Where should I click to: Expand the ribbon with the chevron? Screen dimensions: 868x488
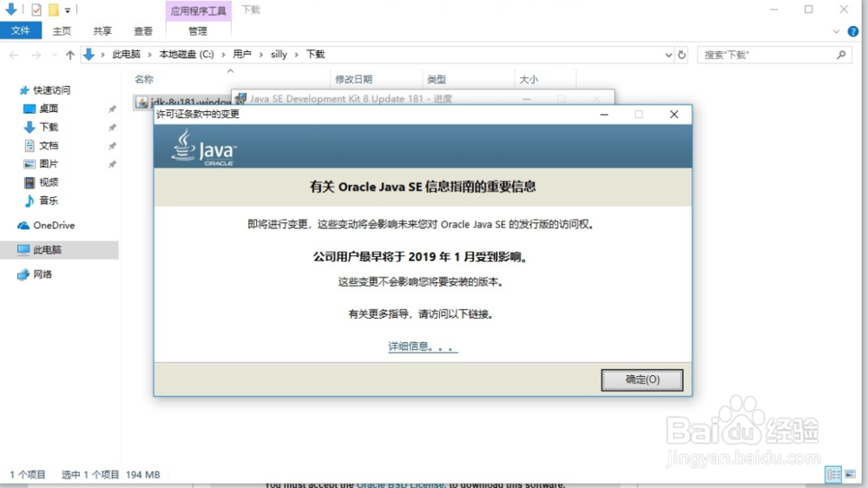pyautogui.click(x=837, y=31)
